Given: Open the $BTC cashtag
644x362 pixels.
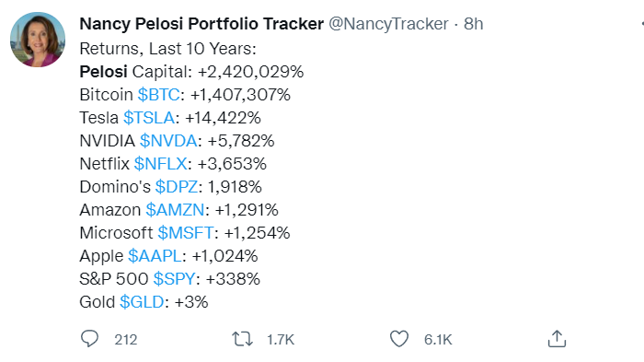Looking at the screenshot, I should click(x=158, y=95).
